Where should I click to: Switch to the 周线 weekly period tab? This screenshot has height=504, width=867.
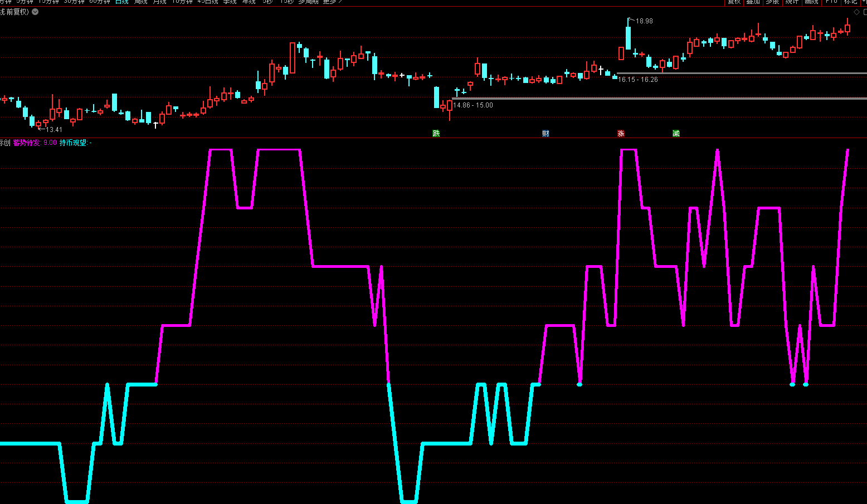tap(141, 2)
